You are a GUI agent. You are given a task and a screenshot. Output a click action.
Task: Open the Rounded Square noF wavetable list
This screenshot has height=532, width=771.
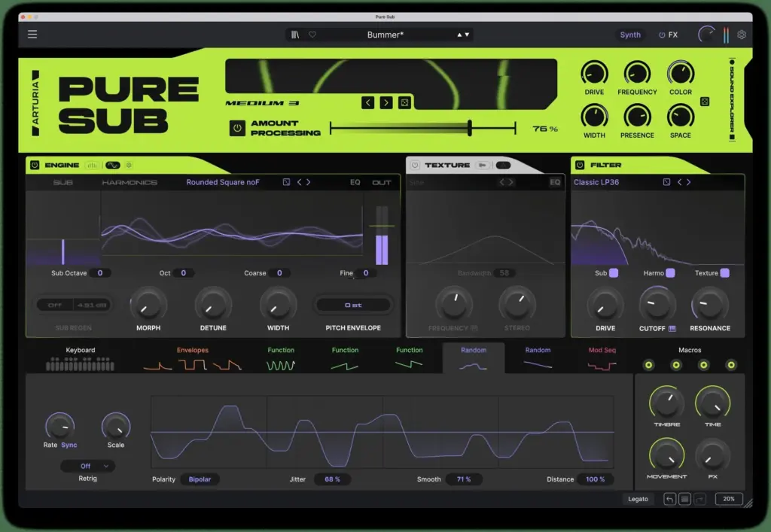point(223,182)
